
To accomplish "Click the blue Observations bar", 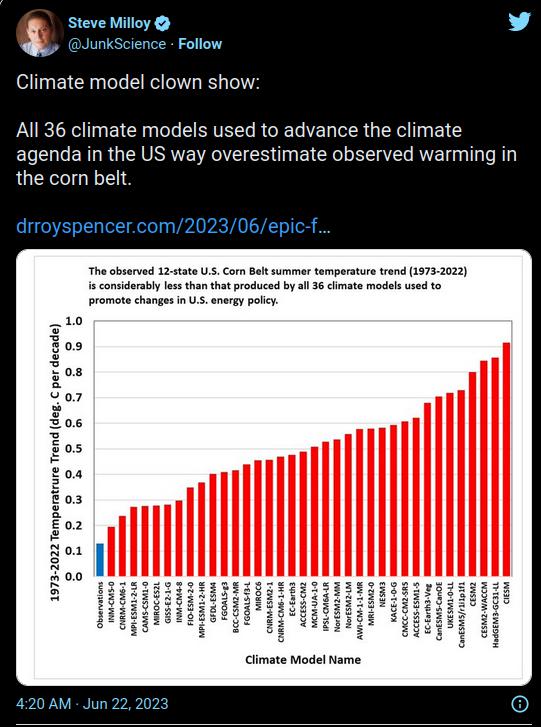I will tap(100, 560).
